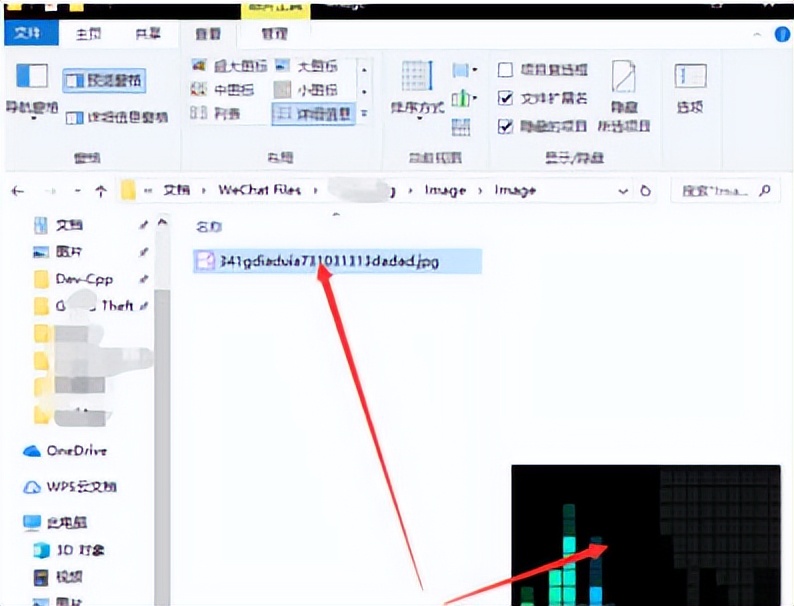Screen dimensions: 794x606
Task: Choose the 小图标 small icons layout
Action: tap(305, 90)
